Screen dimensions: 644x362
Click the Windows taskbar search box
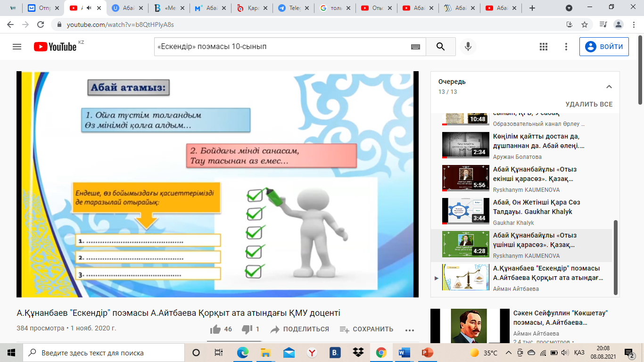point(103,353)
